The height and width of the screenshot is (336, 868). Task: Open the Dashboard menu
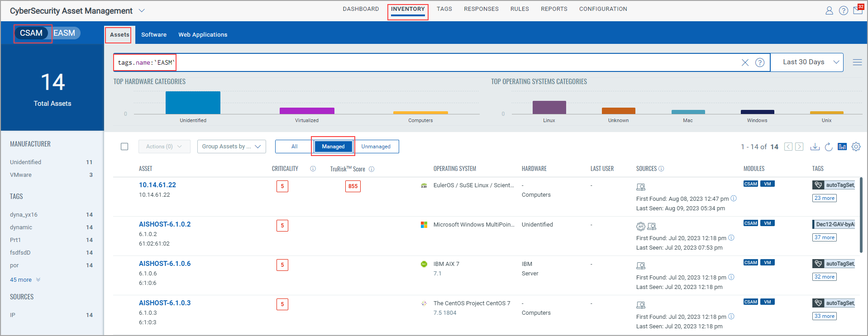361,9
